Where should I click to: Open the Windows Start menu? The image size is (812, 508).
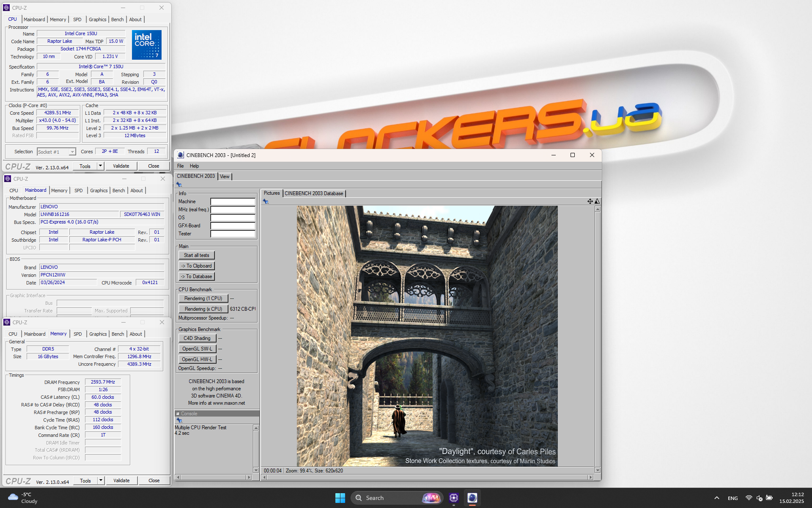point(340,498)
